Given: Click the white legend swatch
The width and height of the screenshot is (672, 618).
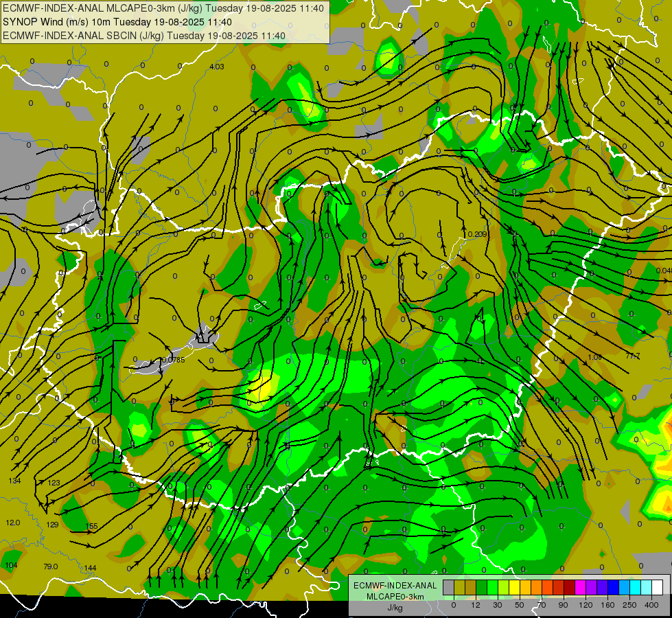Looking at the screenshot, I should coord(658,587).
